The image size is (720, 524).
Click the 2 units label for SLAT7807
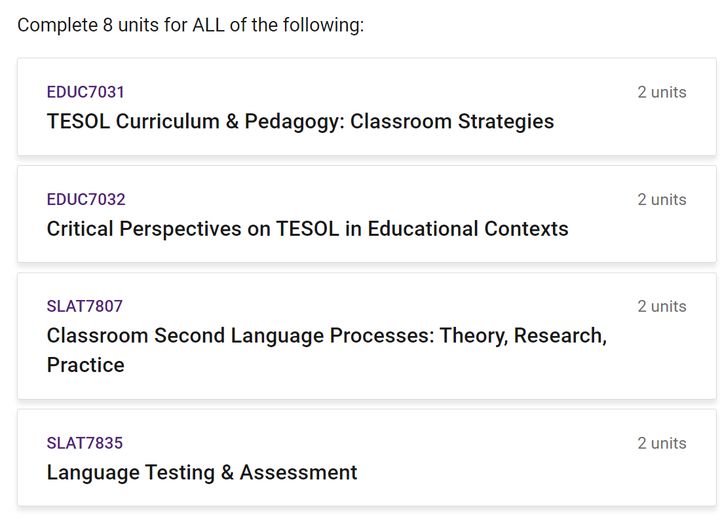tap(662, 306)
